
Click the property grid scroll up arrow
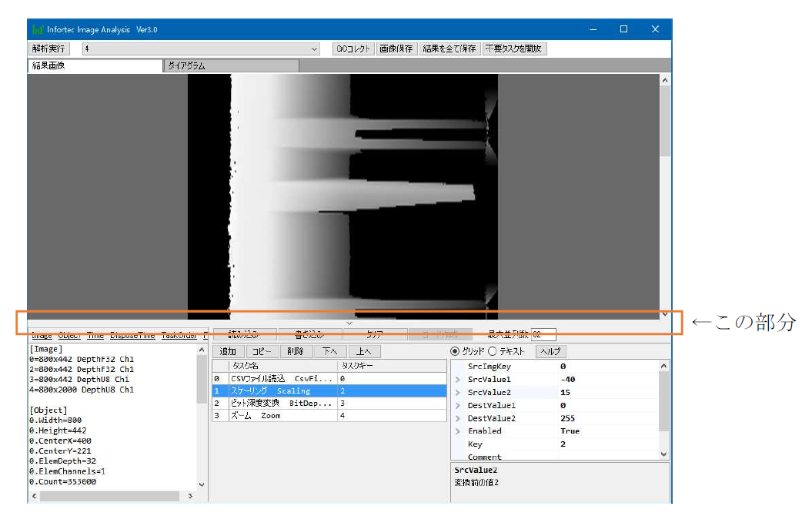[x=664, y=366]
